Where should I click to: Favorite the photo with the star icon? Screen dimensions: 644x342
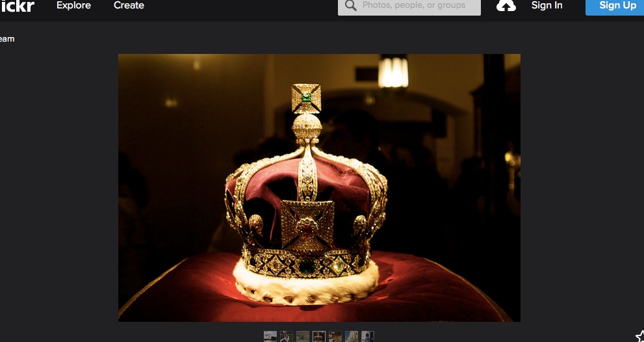coord(640,336)
